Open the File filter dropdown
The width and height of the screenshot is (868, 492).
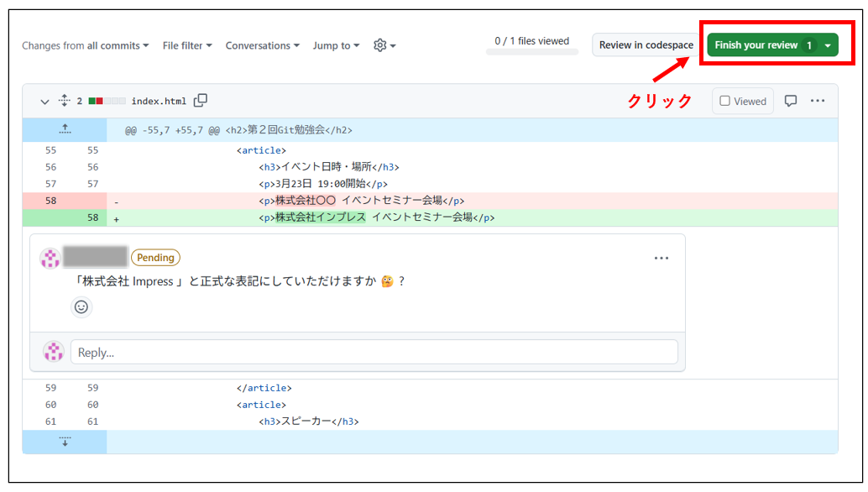[x=186, y=45]
